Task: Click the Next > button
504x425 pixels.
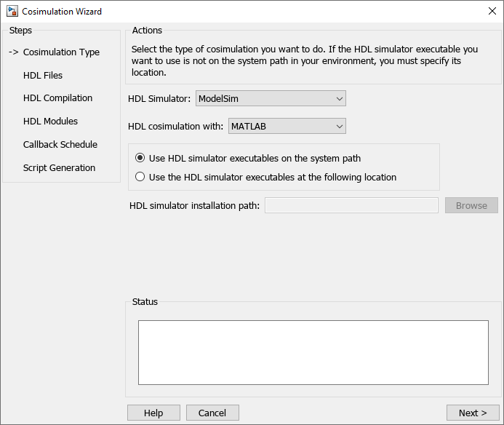Action: point(473,413)
